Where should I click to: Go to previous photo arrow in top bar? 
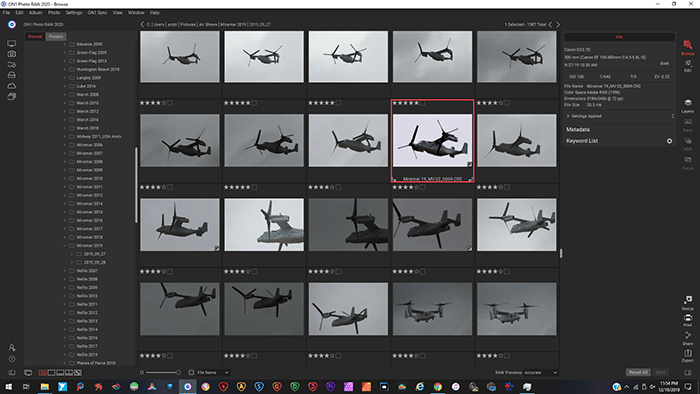click(x=550, y=25)
